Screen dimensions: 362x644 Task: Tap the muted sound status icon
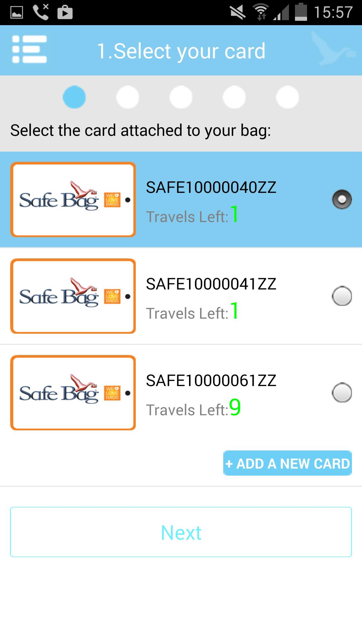(238, 12)
